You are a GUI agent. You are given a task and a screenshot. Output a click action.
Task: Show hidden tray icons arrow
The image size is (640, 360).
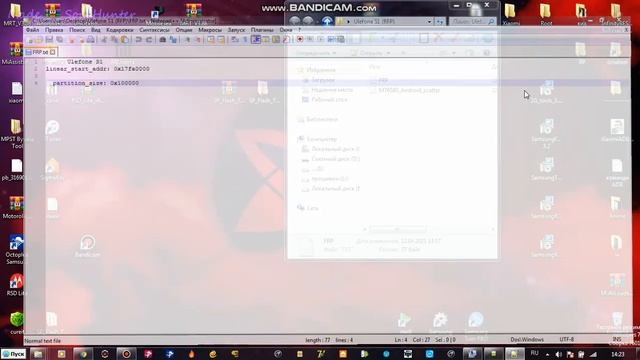point(547,354)
